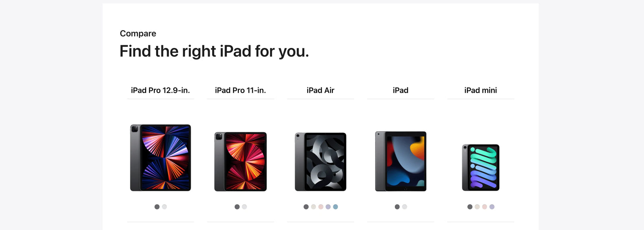Pick the pink swatch under iPad mini
This screenshot has width=644, height=230.
pos(485,207)
